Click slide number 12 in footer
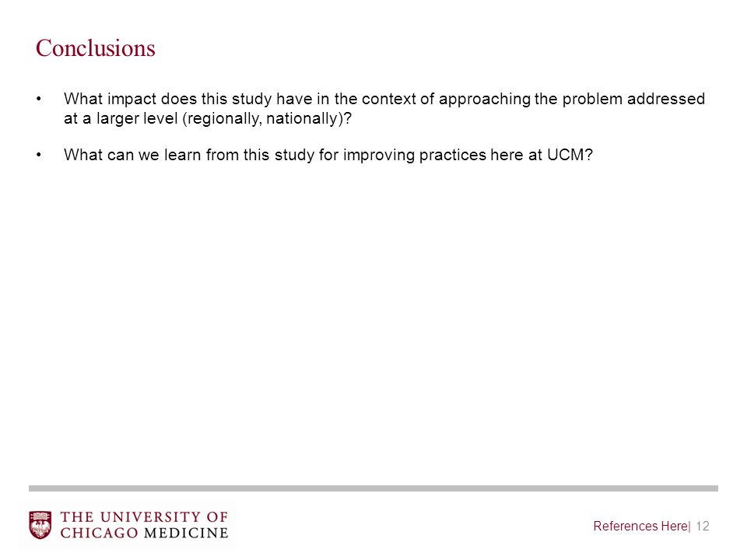This screenshot has height=560, width=747. coord(703,526)
